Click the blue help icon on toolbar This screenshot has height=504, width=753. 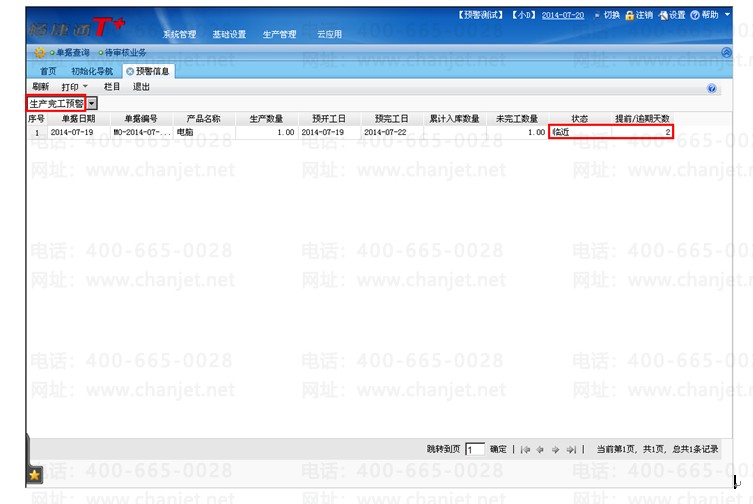click(712, 88)
